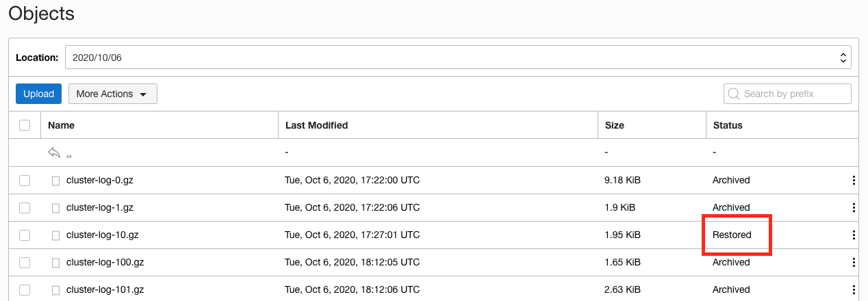Open actions menu for cluster-log-0.gz
868x301 pixels.
click(854, 181)
